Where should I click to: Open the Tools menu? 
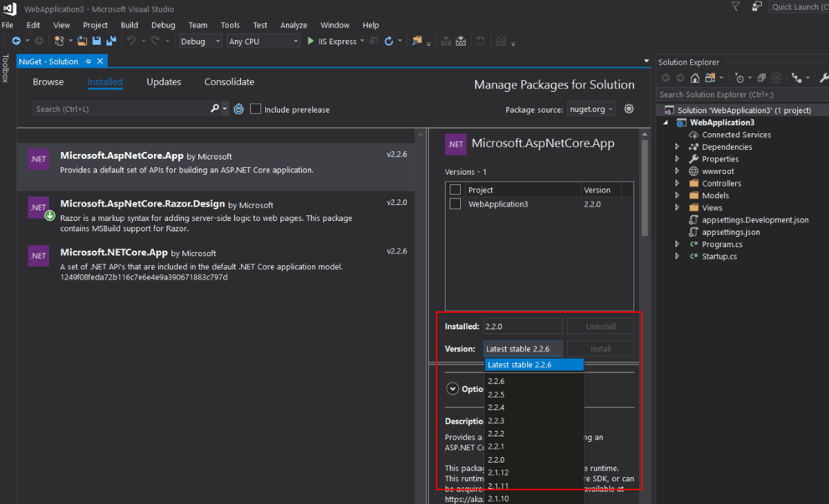tap(230, 25)
